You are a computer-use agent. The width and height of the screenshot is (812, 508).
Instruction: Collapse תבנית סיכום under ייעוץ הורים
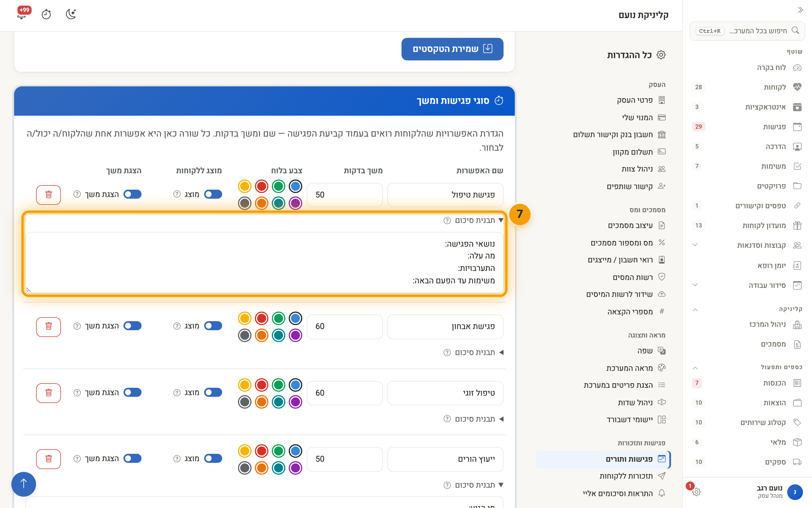point(479,485)
